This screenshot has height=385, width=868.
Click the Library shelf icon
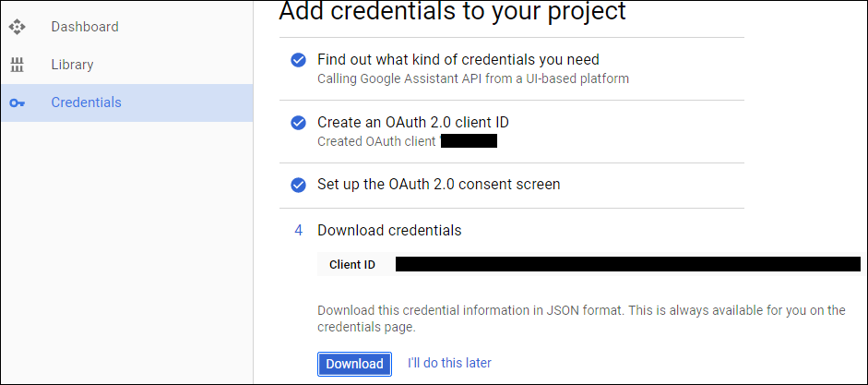click(x=18, y=65)
